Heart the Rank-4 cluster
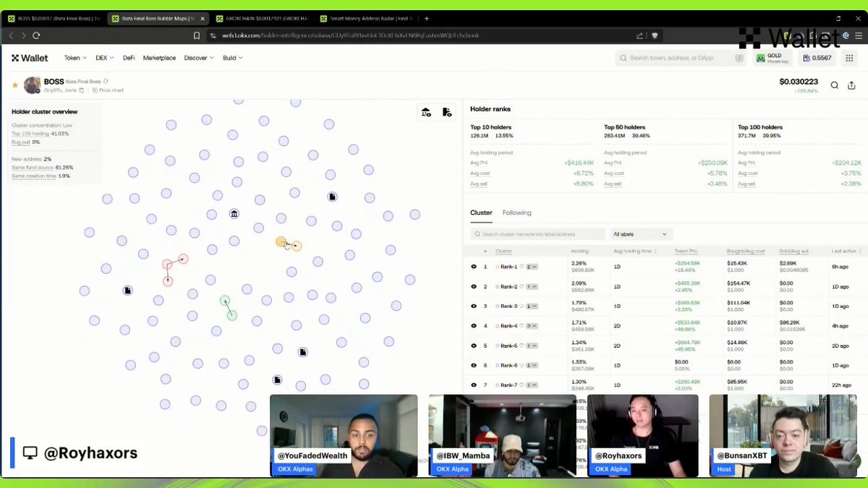This screenshot has width=868, height=488. 521,326
